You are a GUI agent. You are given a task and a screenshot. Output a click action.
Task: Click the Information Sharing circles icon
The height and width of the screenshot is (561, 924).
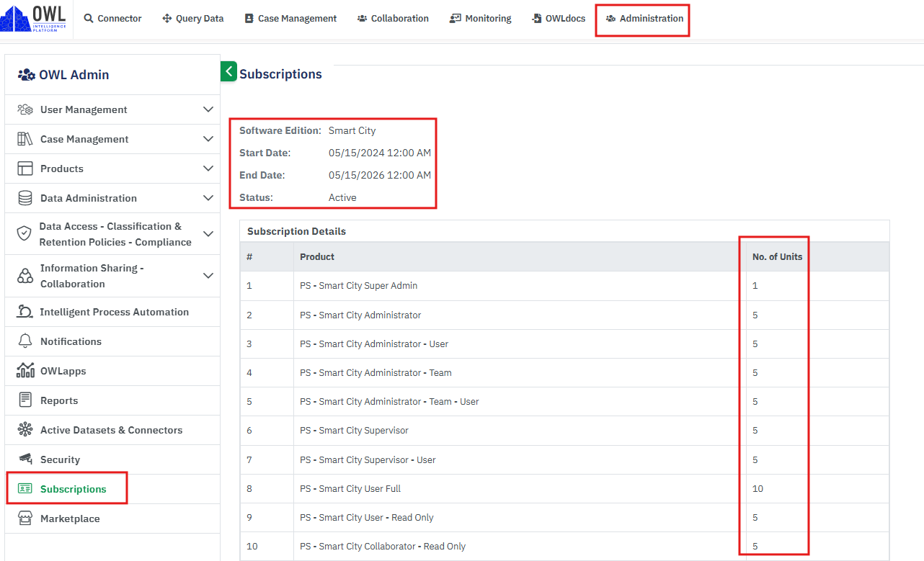25,276
